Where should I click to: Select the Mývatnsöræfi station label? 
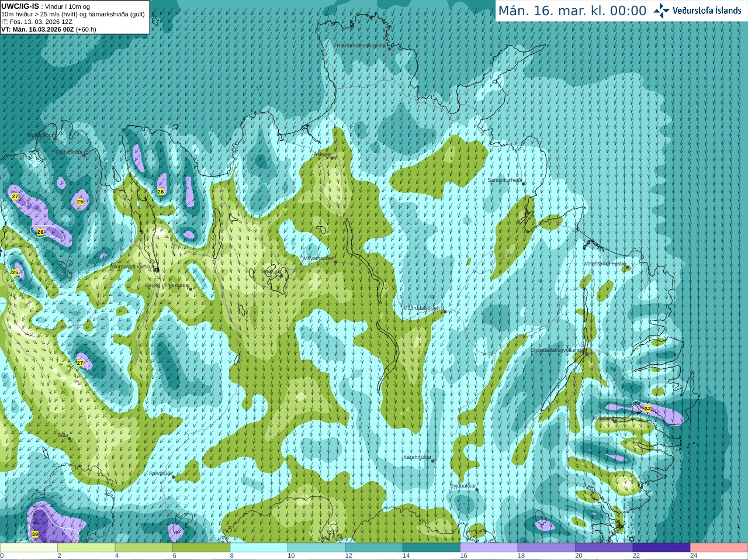point(318,258)
